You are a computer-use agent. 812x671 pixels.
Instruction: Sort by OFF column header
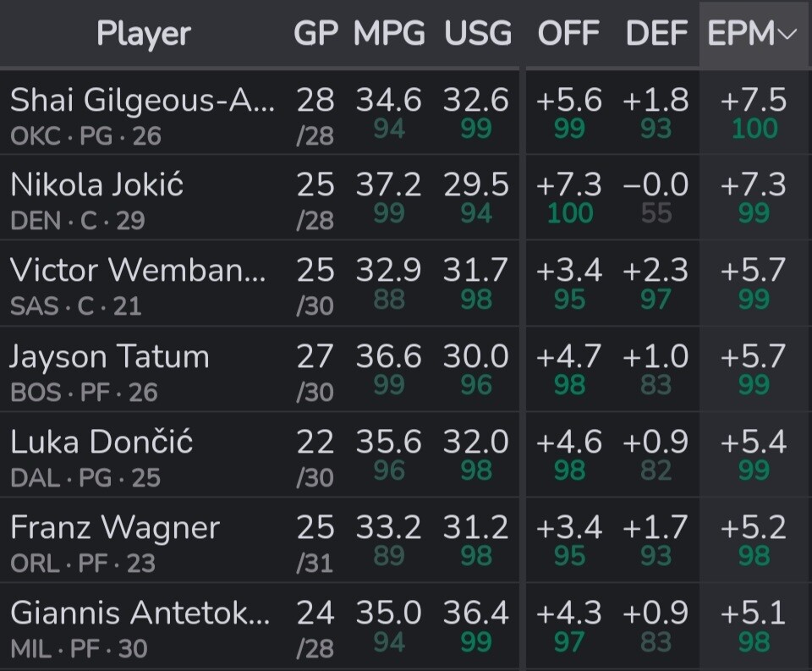[x=568, y=34]
